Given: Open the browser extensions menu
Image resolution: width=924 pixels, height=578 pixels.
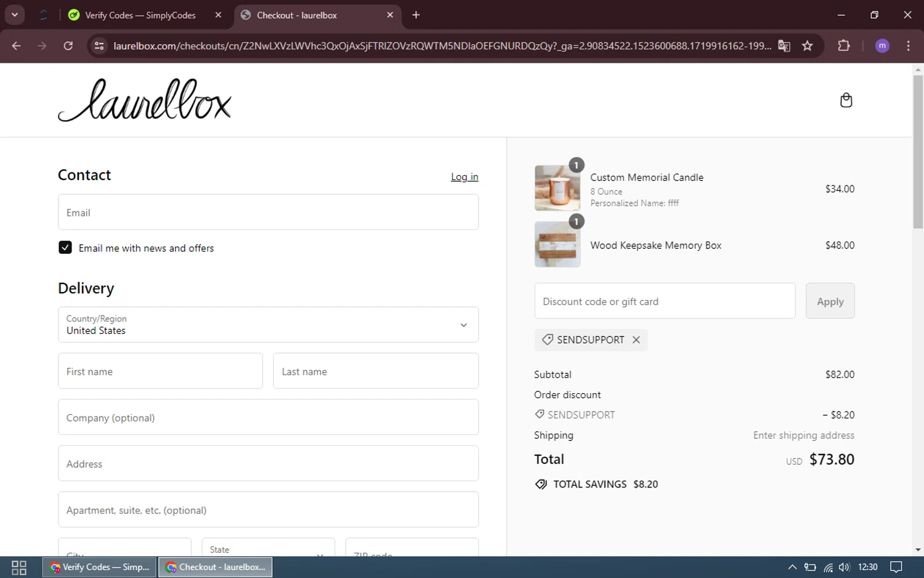Looking at the screenshot, I should [844, 46].
